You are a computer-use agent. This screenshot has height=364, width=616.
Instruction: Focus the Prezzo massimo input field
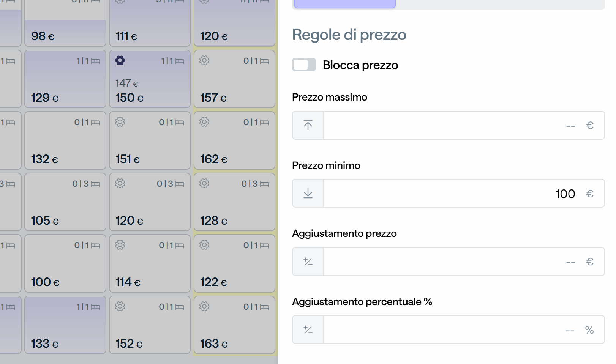(464, 125)
